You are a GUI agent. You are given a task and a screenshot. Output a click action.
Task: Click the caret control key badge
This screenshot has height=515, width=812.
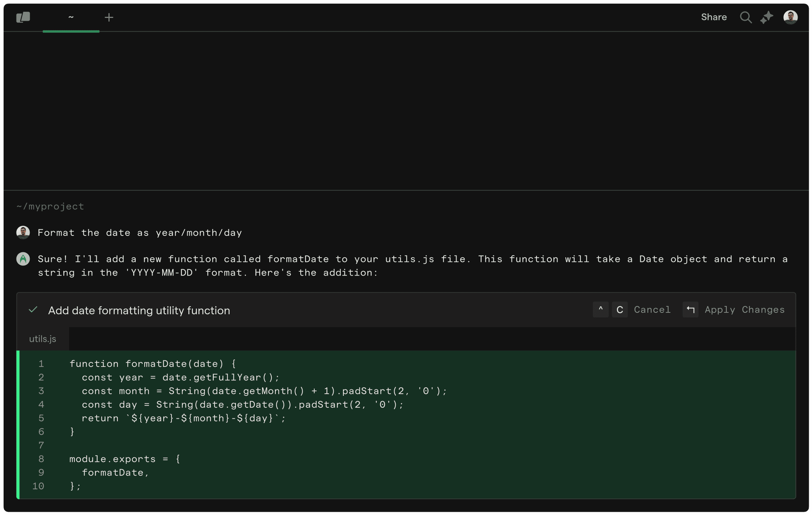[600, 310]
